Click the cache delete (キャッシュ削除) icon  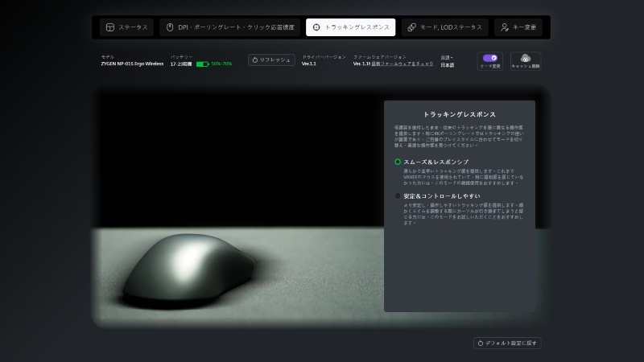[x=525, y=59]
